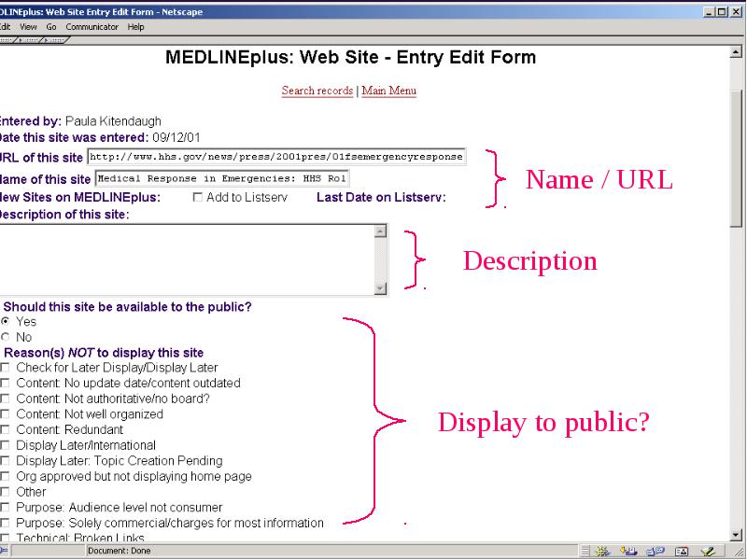Open Newsgroups from the component bar
This screenshot has height=560, width=747.
tap(655, 551)
